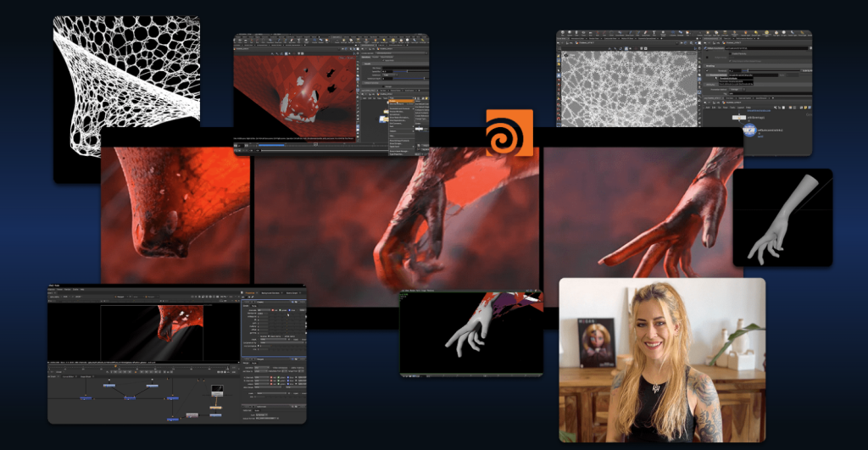Viewport: 868px width, 450px height.
Task: Click the orange Houdini spiral logo
Action: point(509,132)
